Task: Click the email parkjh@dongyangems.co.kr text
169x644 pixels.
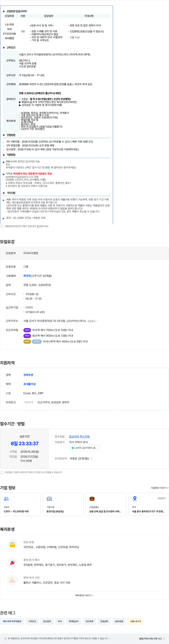Action: click(20, 177)
